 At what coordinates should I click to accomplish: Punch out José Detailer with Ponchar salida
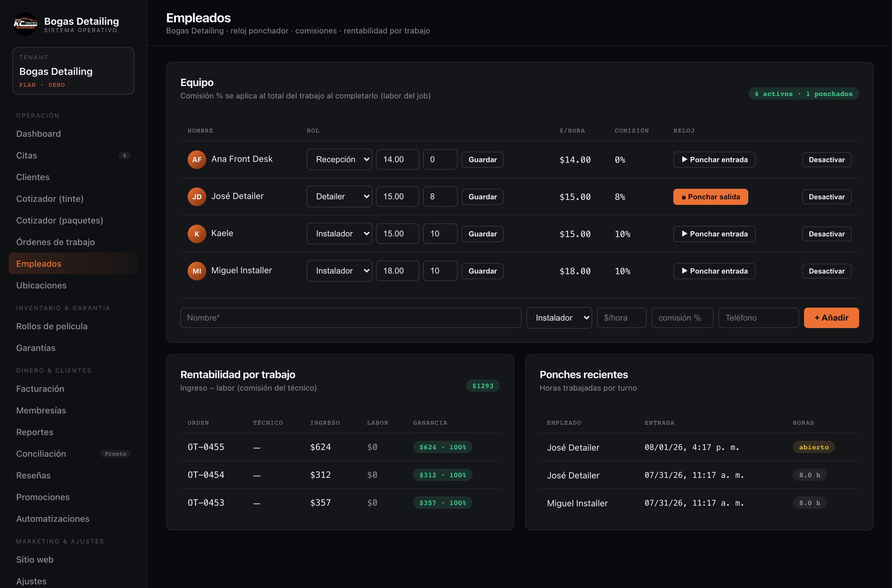pos(711,197)
